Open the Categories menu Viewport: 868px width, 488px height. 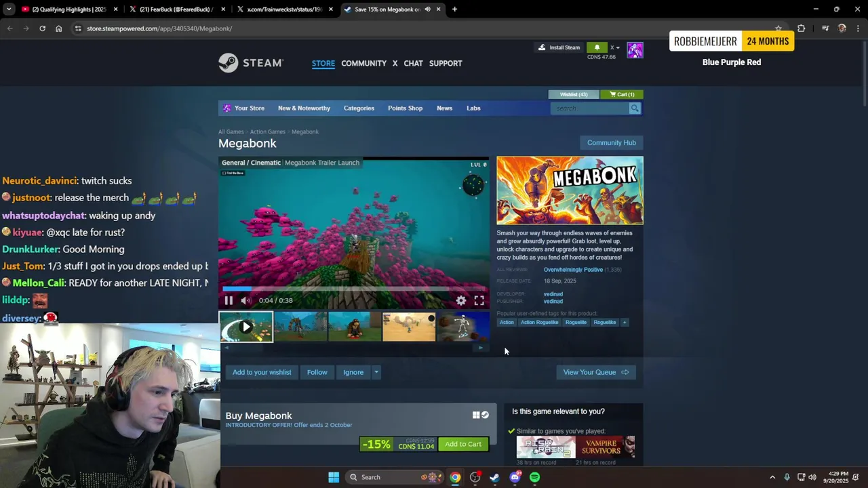coord(359,108)
